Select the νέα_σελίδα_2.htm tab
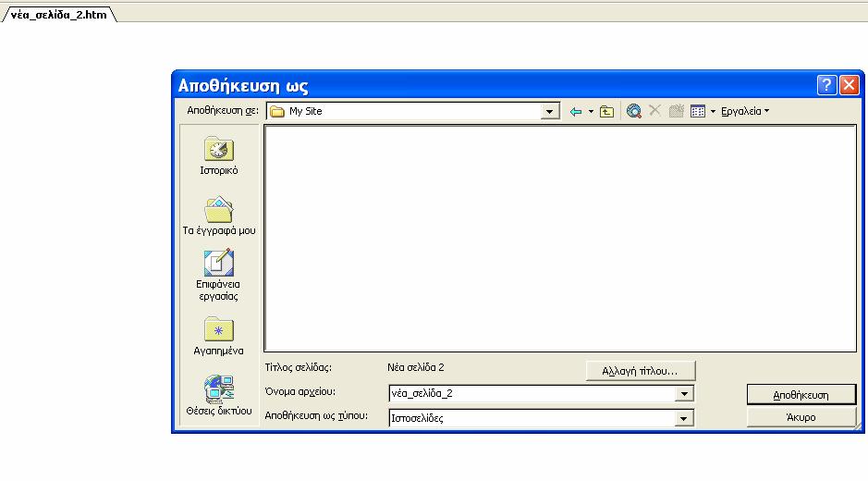The width and height of the screenshot is (868, 481). (58, 15)
